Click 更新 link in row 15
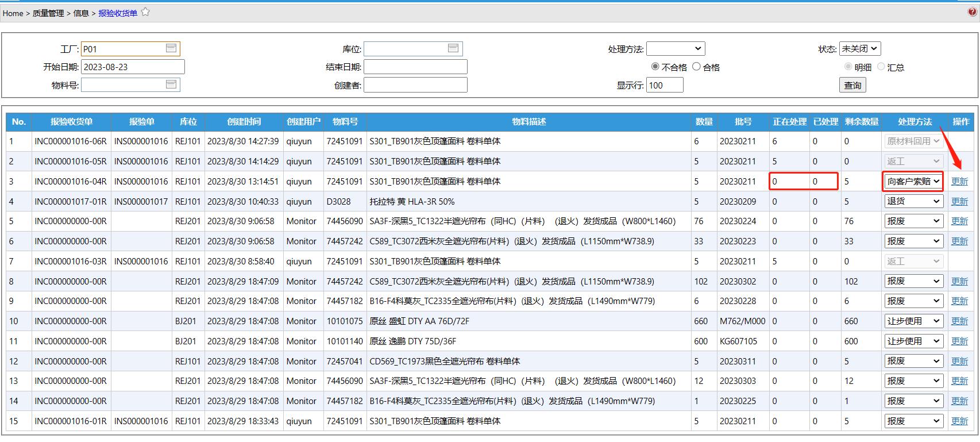Screen dimensions: 980x442 [x=960, y=421]
